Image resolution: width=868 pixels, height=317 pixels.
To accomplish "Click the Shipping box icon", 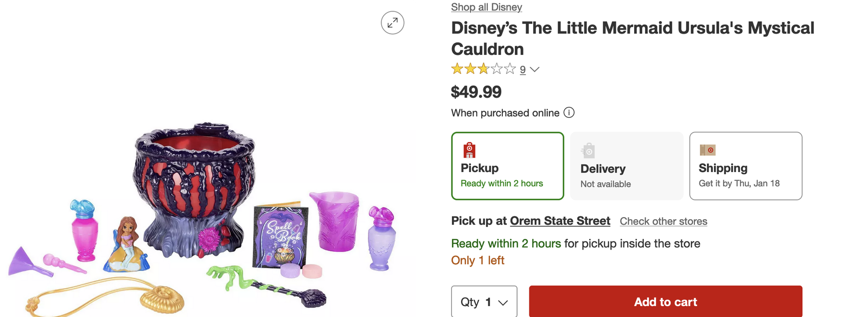I will pos(707,150).
